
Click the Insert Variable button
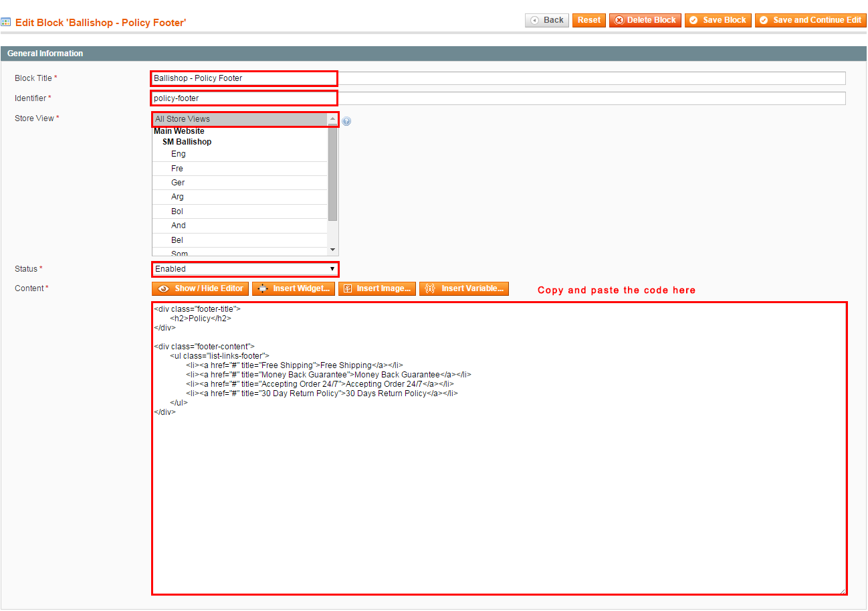tap(464, 288)
